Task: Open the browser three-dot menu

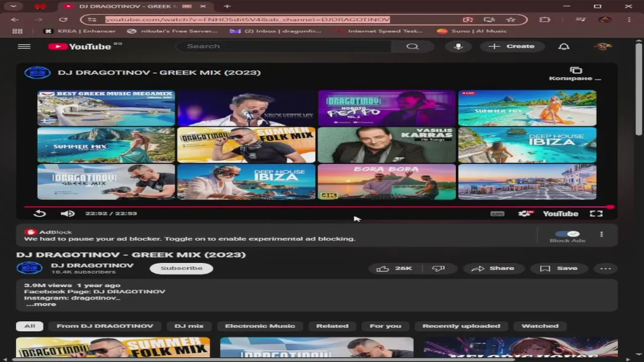Action: pyautogui.click(x=629, y=20)
